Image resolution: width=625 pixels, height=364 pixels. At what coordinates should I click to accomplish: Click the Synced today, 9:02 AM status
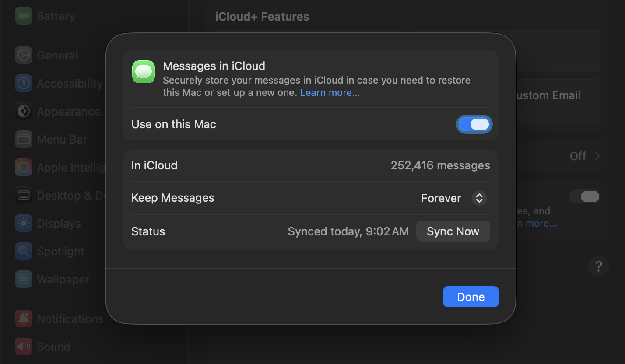348,231
